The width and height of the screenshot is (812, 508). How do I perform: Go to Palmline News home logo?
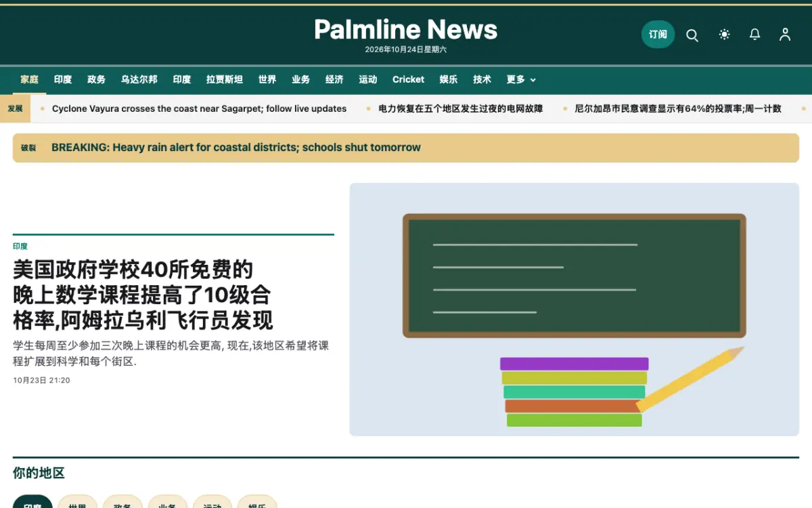click(406, 29)
